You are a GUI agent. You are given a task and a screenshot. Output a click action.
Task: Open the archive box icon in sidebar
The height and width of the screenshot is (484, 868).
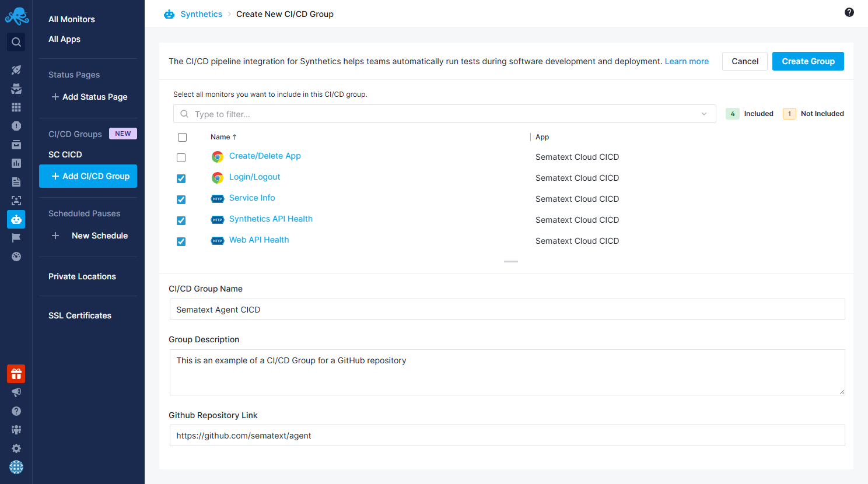pyautogui.click(x=16, y=145)
